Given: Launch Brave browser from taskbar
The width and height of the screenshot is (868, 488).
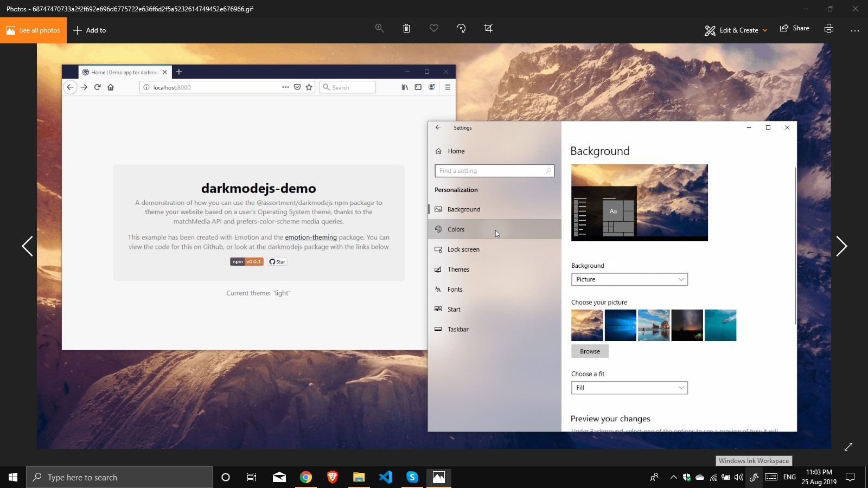Looking at the screenshot, I should 333,477.
